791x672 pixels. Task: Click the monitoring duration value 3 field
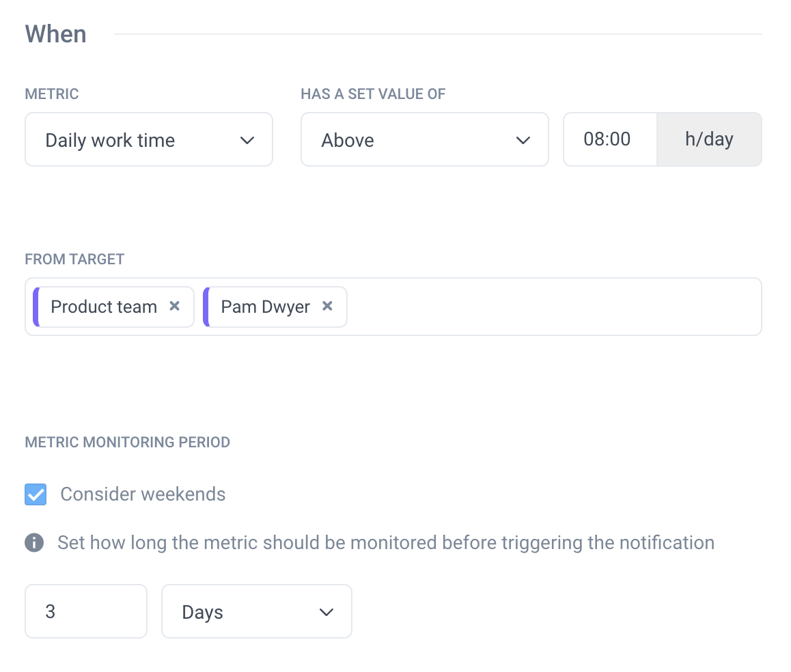click(85, 611)
